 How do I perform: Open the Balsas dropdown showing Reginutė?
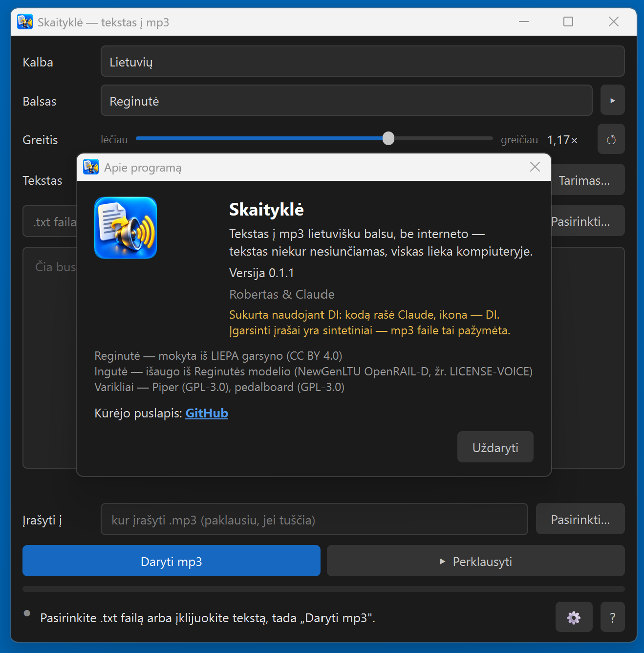pyautogui.click(x=346, y=101)
